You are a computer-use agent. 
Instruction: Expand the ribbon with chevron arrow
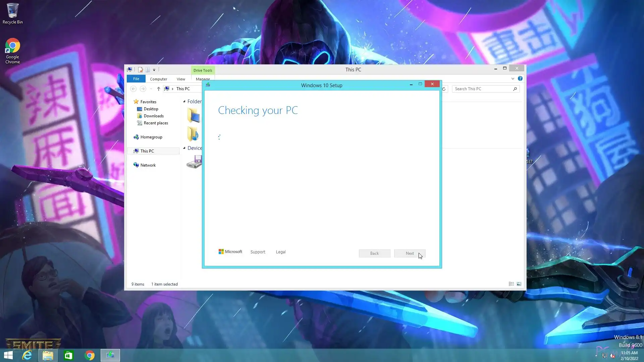pyautogui.click(x=513, y=79)
